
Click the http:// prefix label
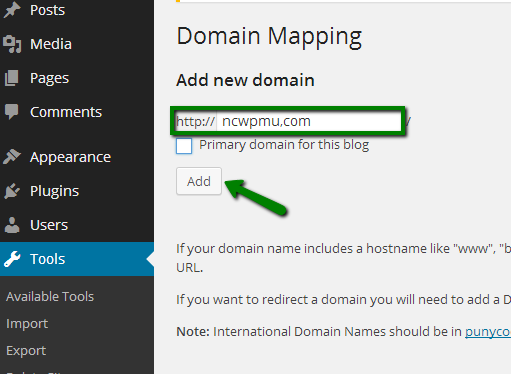[196, 121]
